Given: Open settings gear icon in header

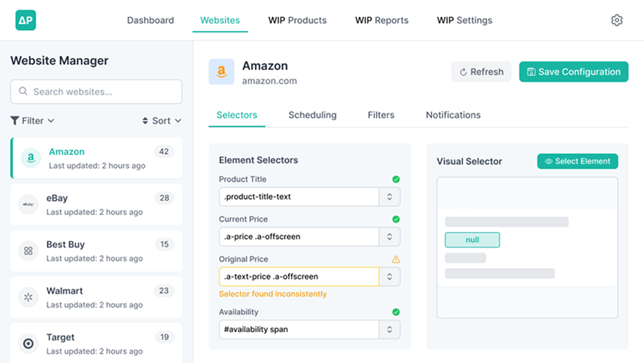Looking at the screenshot, I should (616, 20).
